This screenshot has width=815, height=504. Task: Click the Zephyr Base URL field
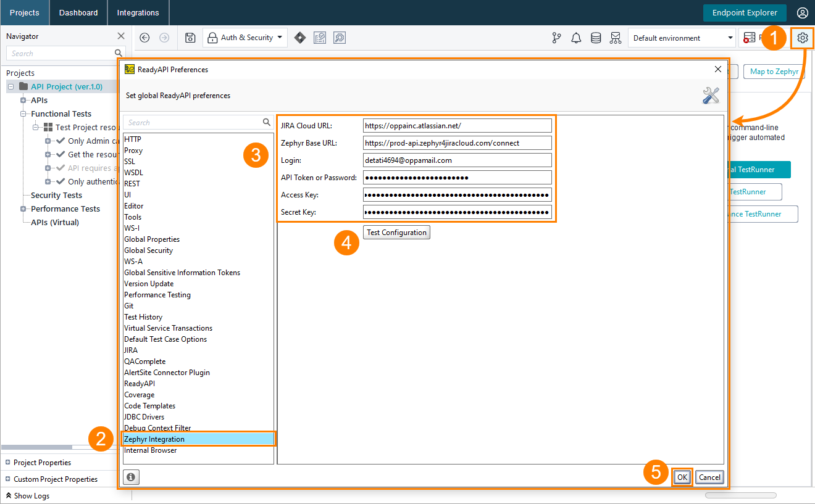coord(458,143)
